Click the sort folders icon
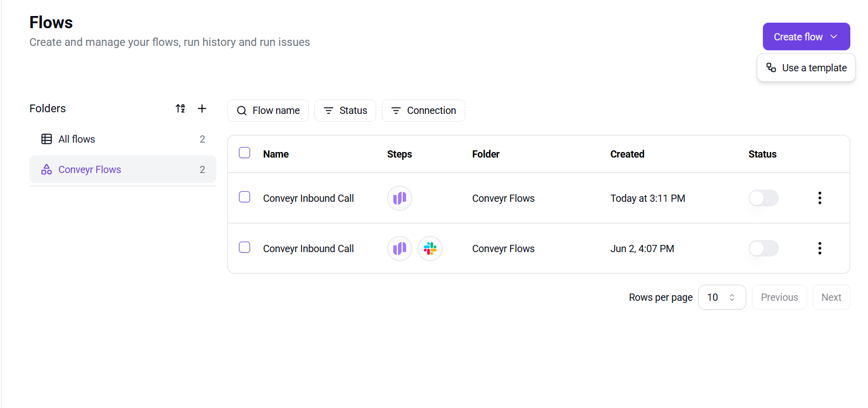Image resolution: width=868 pixels, height=408 pixels. point(180,108)
